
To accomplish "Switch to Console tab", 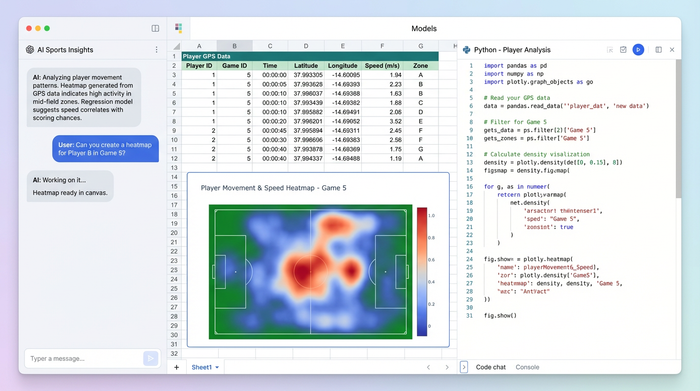I will [527, 367].
